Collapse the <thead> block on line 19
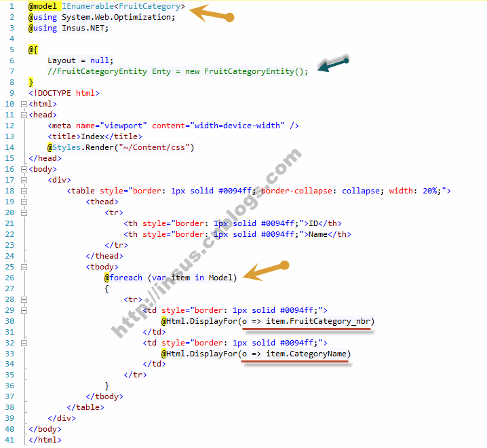Screen dimensions: 487x448 point(24,202)
